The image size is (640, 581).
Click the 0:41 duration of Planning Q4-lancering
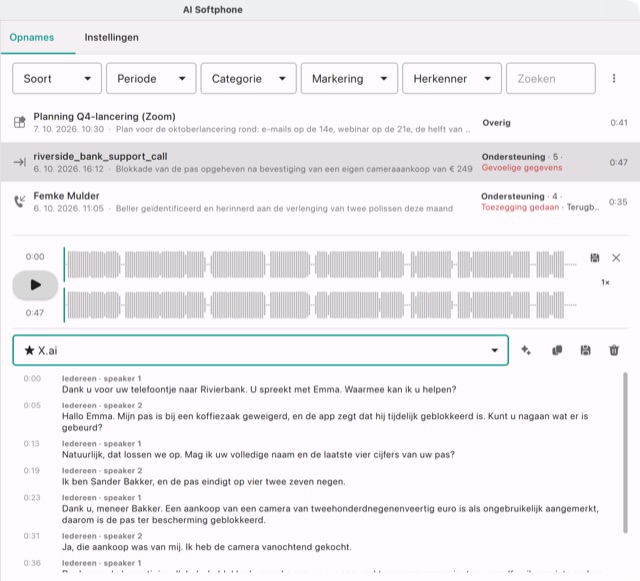pyautogui.click(x=619, y=122)
